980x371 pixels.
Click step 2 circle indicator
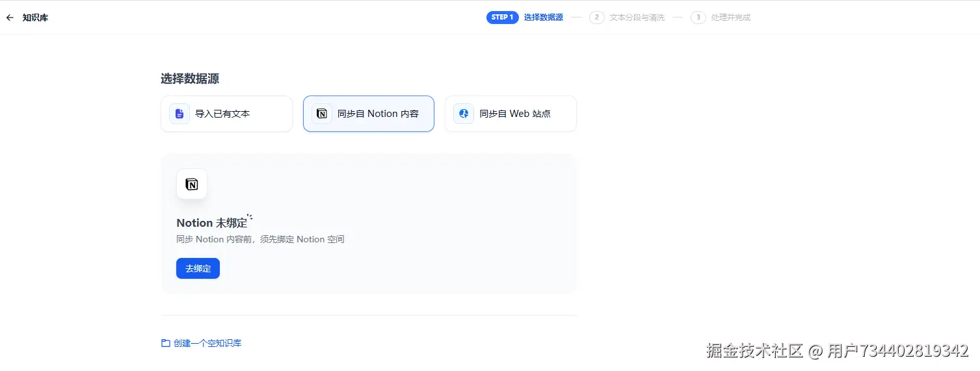click(x=597, y=18)
